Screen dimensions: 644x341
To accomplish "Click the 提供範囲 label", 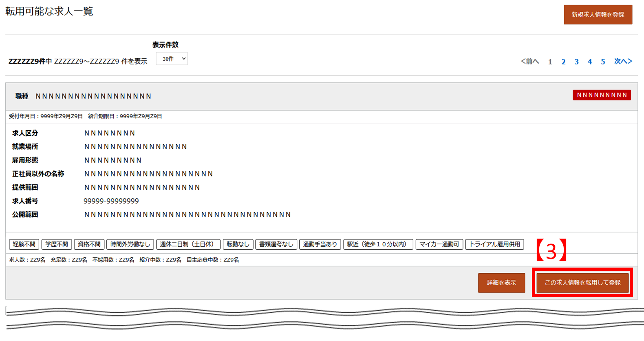I will point(25,187).
